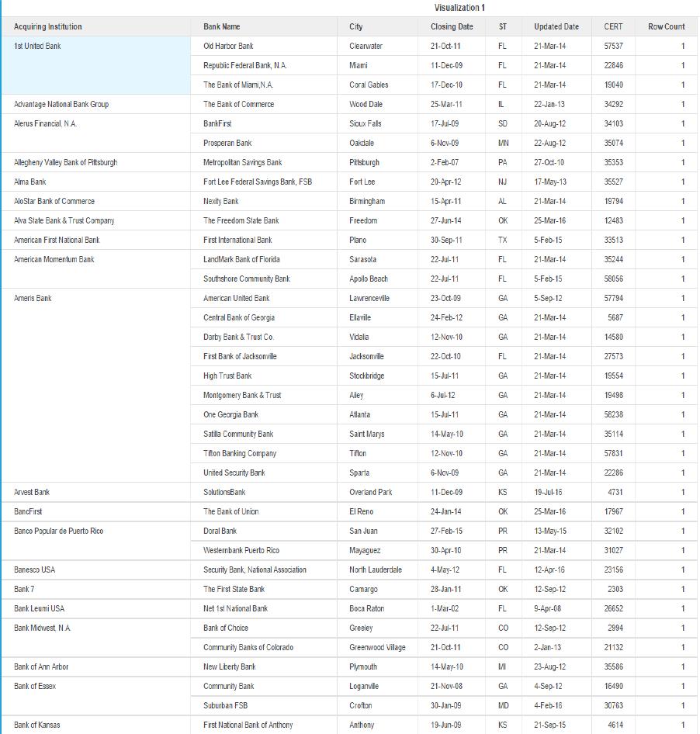Click The Bank of Commerce cell

tap(264, 105)
